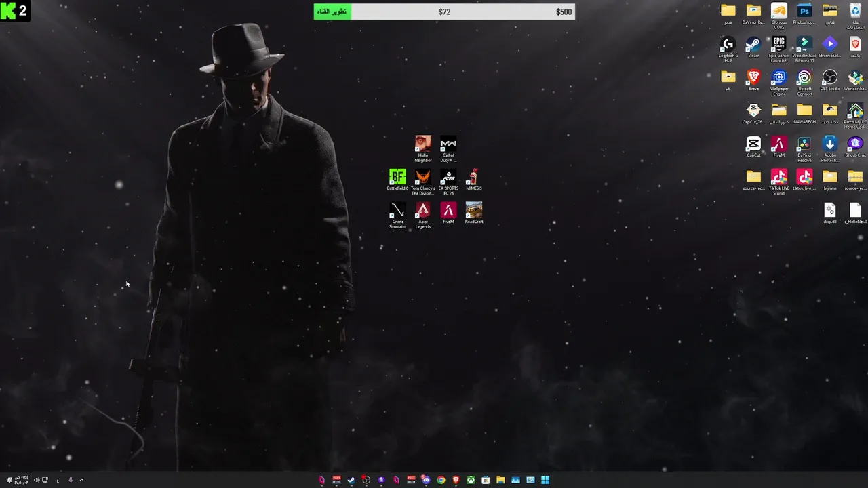Select the Wallpaper Engine shortcut

(779, 83)
